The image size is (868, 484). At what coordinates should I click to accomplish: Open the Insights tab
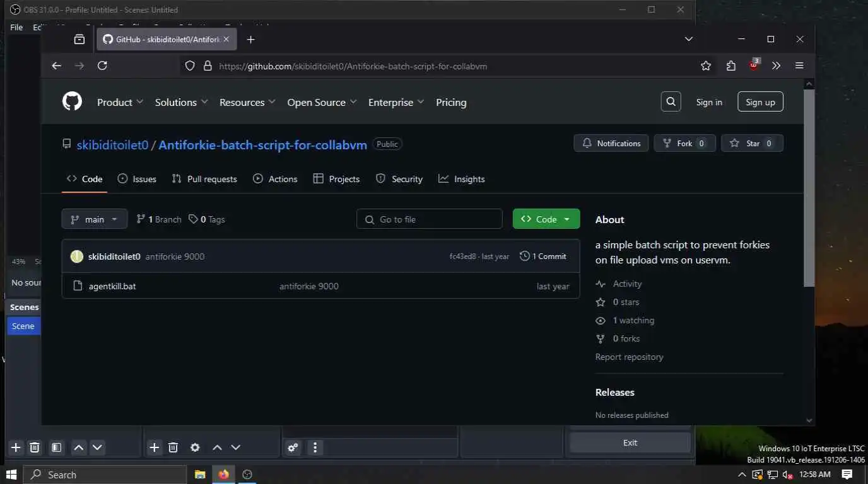pyautogui.click(x=462, y=179)
